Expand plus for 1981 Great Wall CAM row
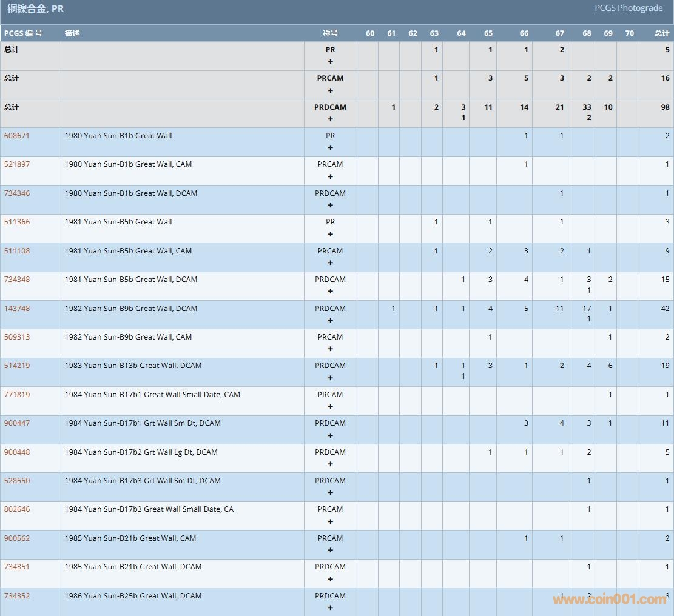The image size is (674, 616). point(330,263)
